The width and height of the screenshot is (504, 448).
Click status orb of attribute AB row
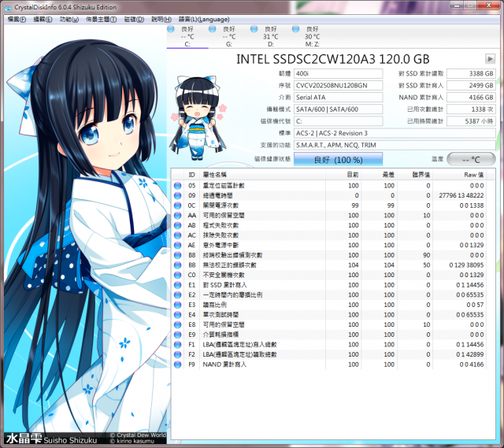coord(177,226)
